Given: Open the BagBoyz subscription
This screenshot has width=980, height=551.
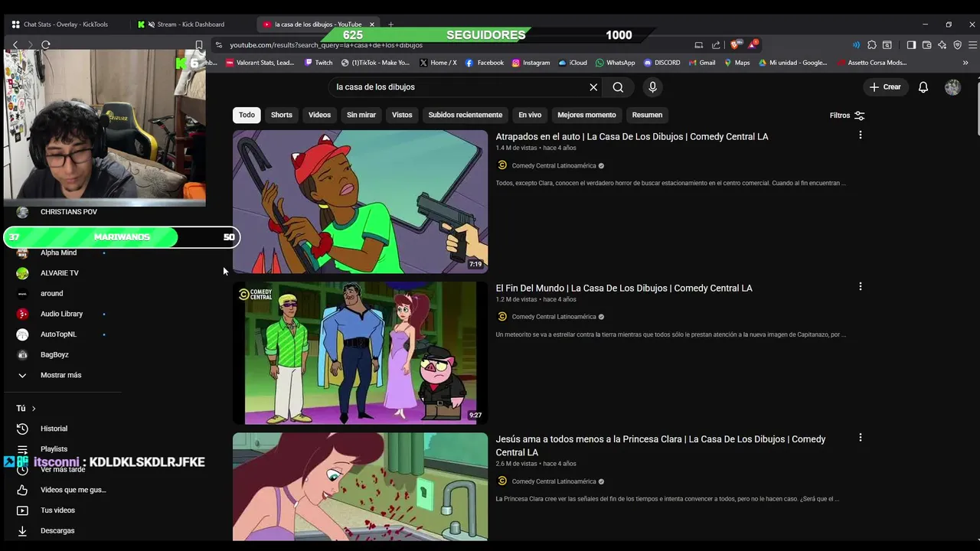Looking at the screenshot, I should (x=54, y=355).
